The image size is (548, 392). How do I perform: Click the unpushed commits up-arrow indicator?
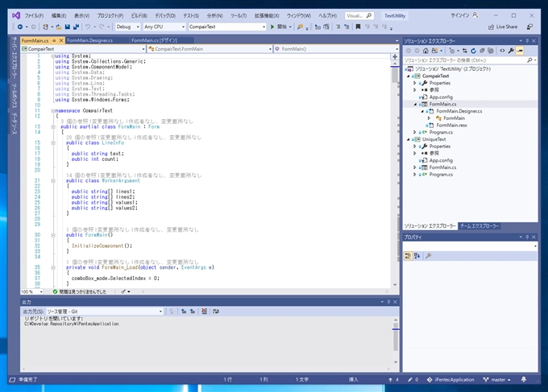pos(393,379)
